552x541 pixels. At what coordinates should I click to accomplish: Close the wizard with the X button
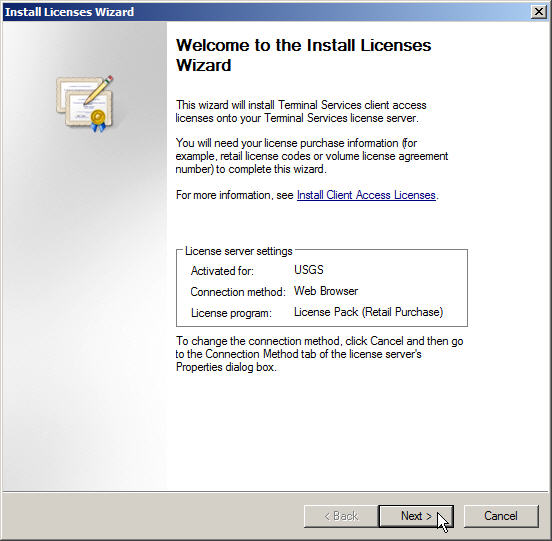(x=539, y=12)
